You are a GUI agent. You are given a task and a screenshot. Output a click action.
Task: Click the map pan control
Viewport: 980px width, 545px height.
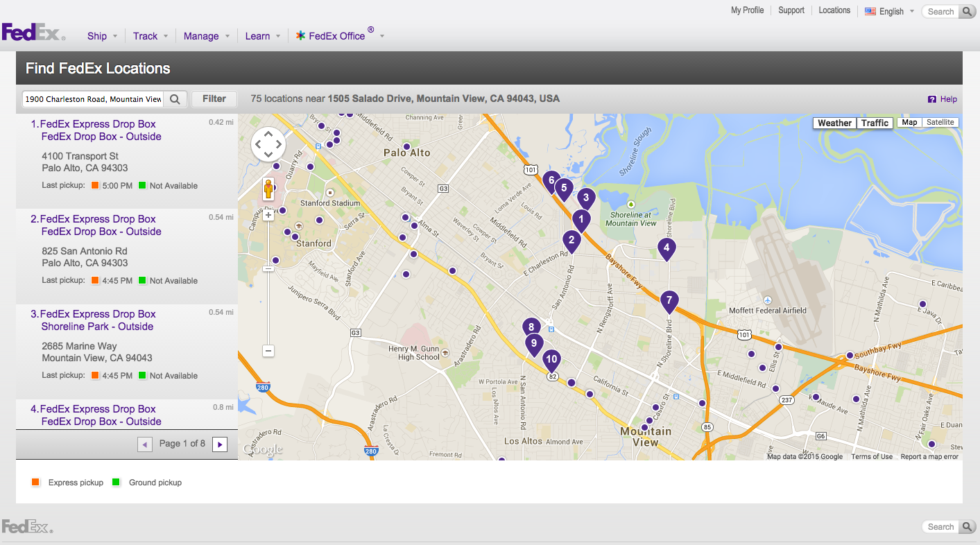tap(268, 144)
